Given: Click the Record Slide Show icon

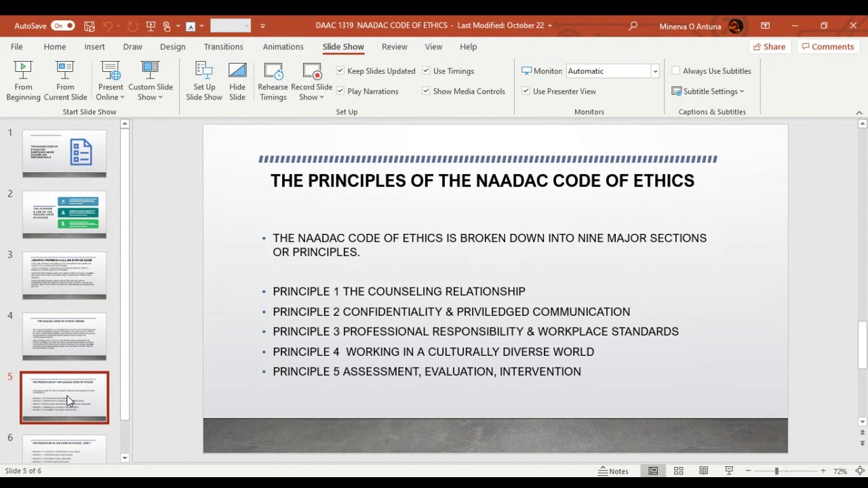Looking at the screenshot, I should pos(312,70).
